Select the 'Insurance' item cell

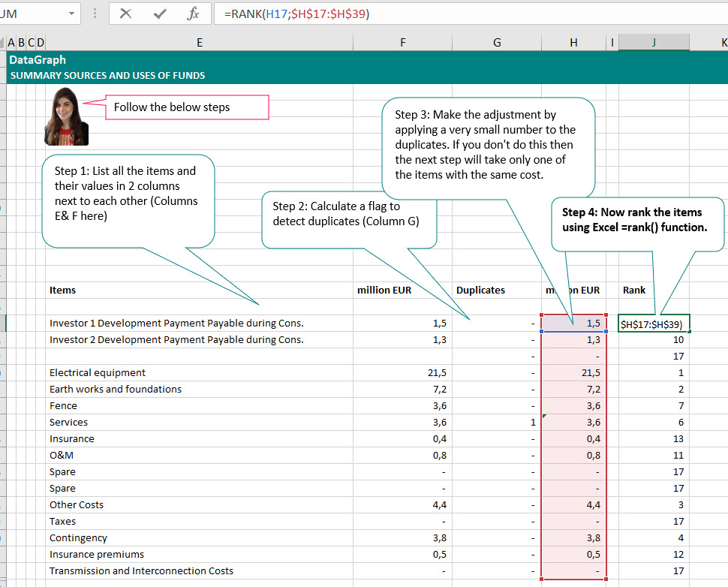click(199, 439)
